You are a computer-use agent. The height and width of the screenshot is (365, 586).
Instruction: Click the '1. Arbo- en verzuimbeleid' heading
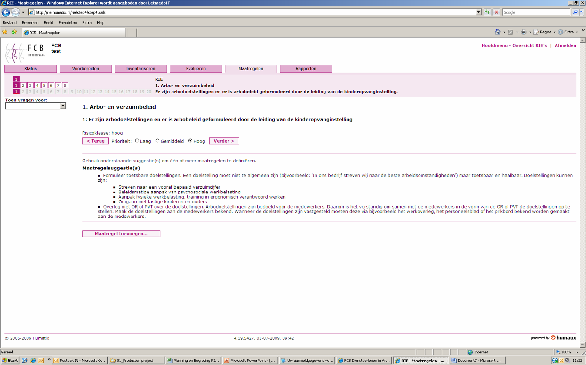[x=119, y=107]
